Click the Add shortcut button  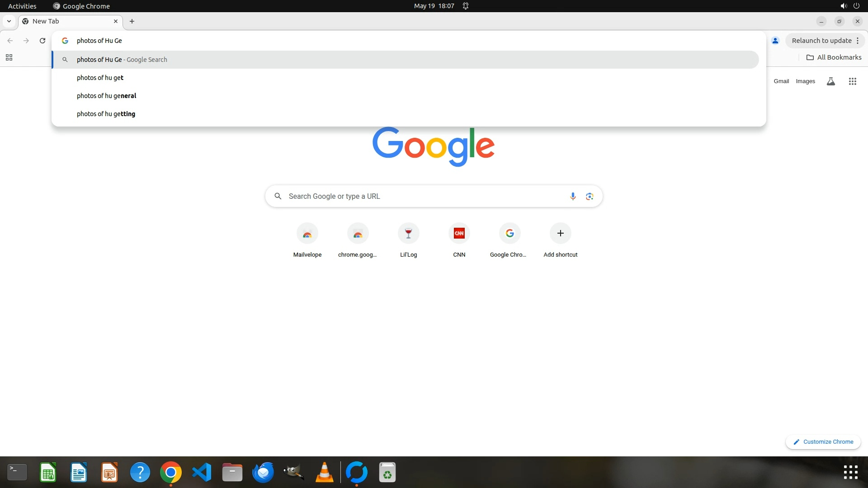560,234
